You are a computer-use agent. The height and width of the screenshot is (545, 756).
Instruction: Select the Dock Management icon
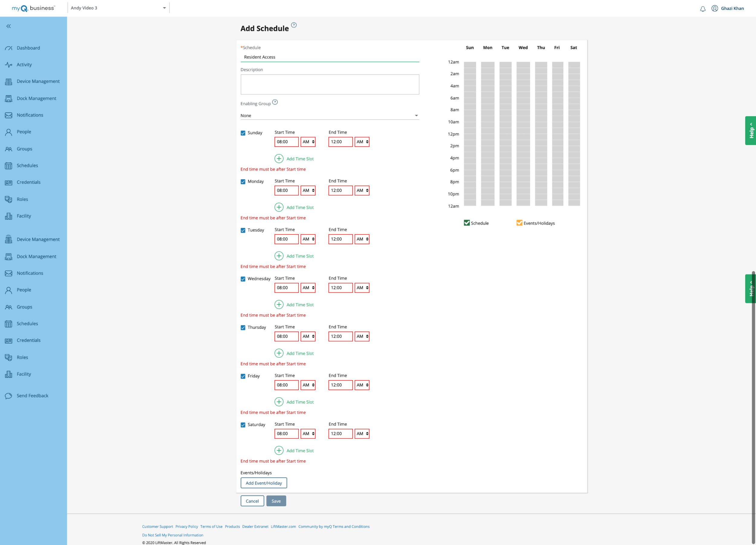pos(9,98)
